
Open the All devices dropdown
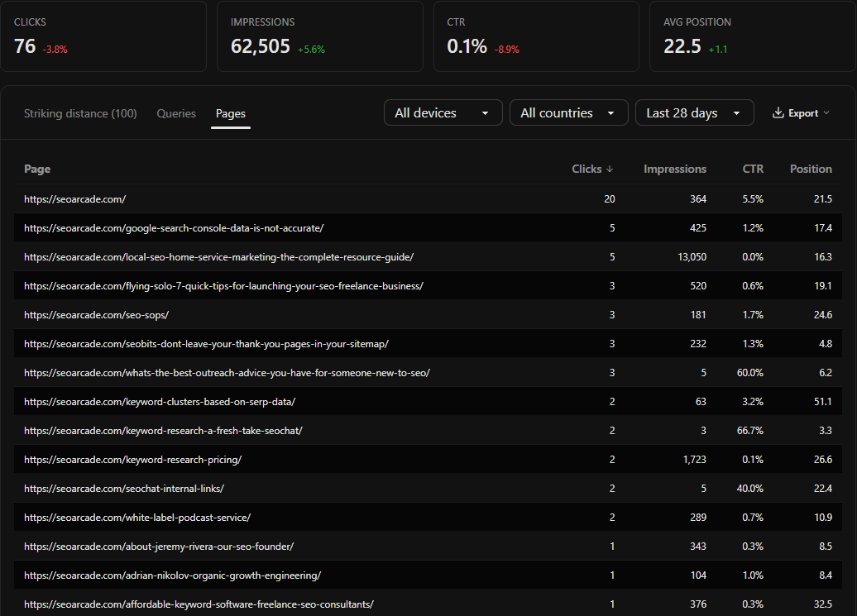point(443,112)
